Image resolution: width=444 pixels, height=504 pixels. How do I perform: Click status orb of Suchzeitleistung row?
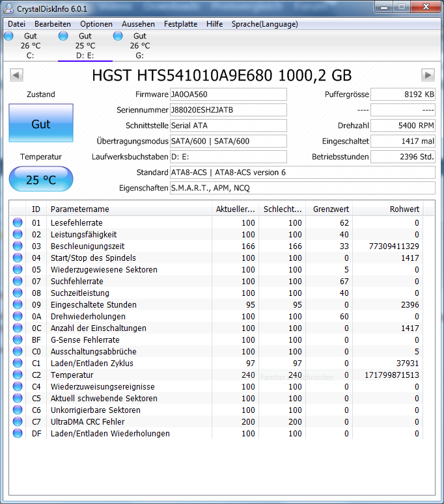coord(18,293)
